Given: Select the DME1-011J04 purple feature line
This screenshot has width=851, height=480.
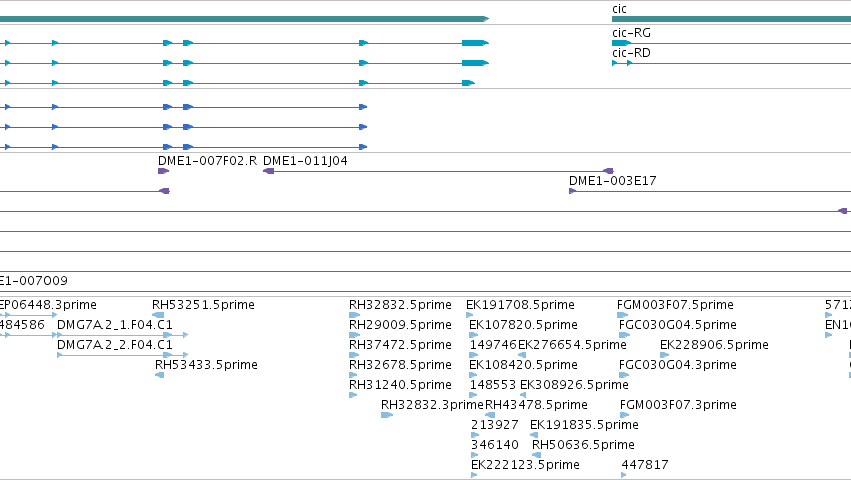Looking at the screenshot, I should click(x=438, y=171).
